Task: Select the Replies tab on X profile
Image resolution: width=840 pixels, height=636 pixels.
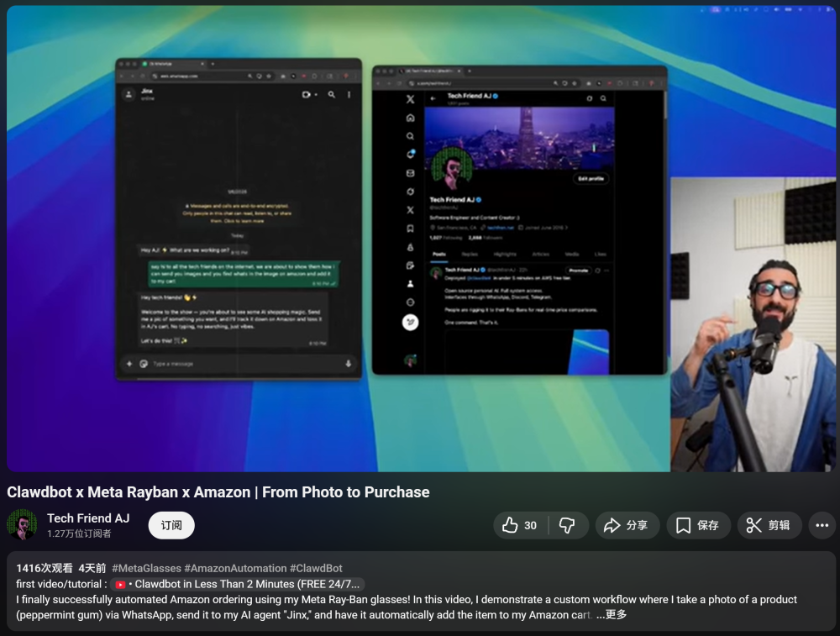Action: (470, 254)
